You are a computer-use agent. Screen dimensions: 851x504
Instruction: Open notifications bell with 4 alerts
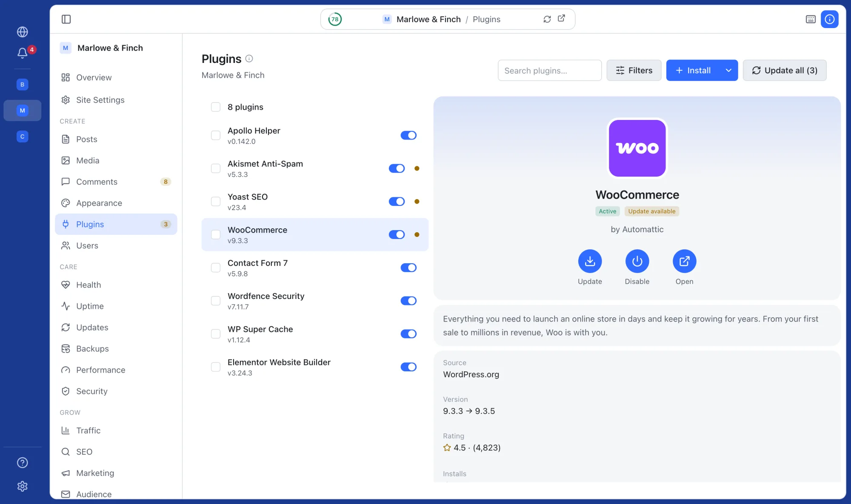tap(23, 53)
